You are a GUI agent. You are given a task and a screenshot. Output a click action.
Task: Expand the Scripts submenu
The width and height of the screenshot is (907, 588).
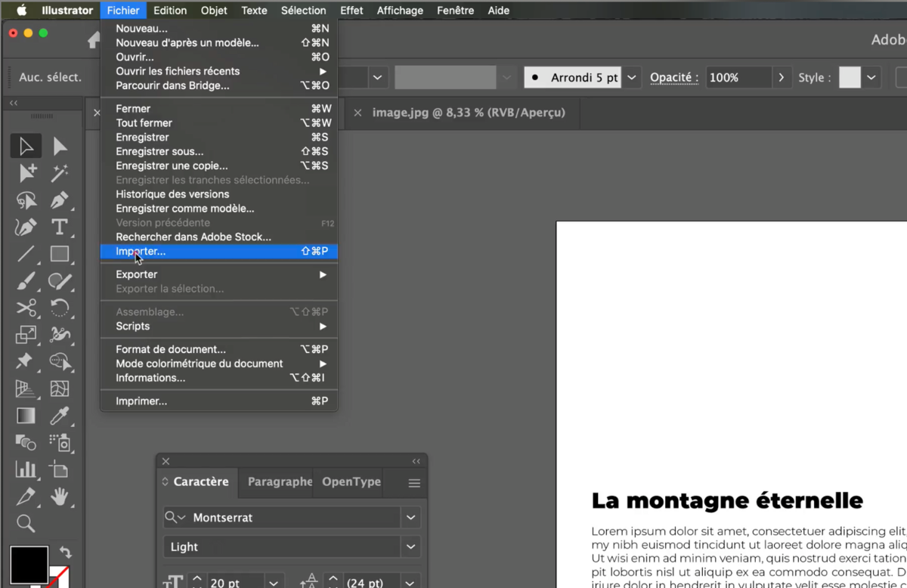[219, 326]
